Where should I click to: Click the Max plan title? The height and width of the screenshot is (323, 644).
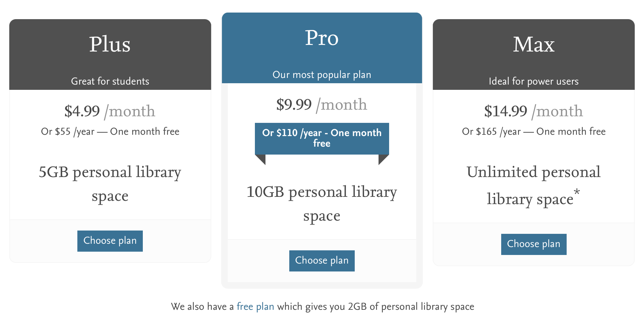[534, 44]
